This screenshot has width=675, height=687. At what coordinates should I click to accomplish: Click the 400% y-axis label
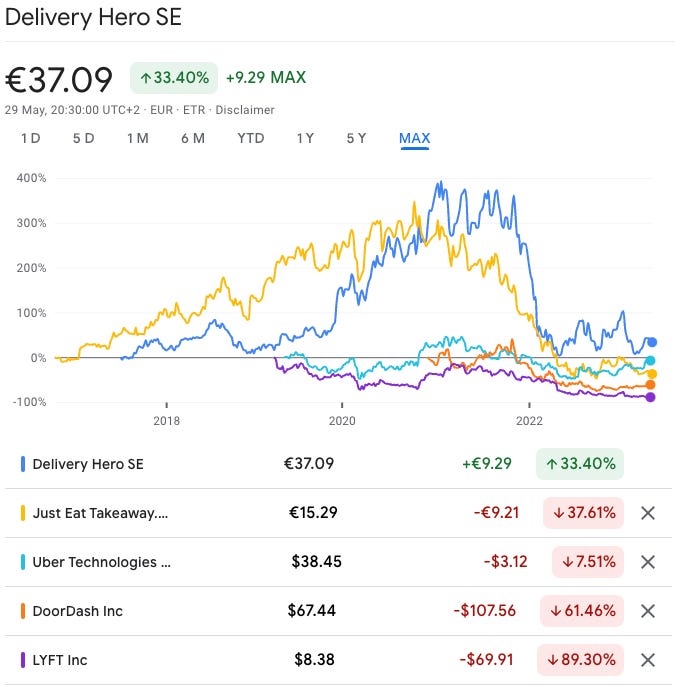point(31,178)
